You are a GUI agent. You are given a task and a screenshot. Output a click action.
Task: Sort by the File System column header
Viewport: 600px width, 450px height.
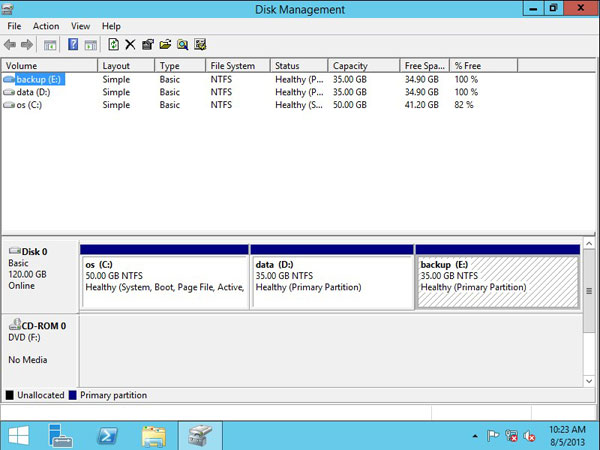click(238, 66)
